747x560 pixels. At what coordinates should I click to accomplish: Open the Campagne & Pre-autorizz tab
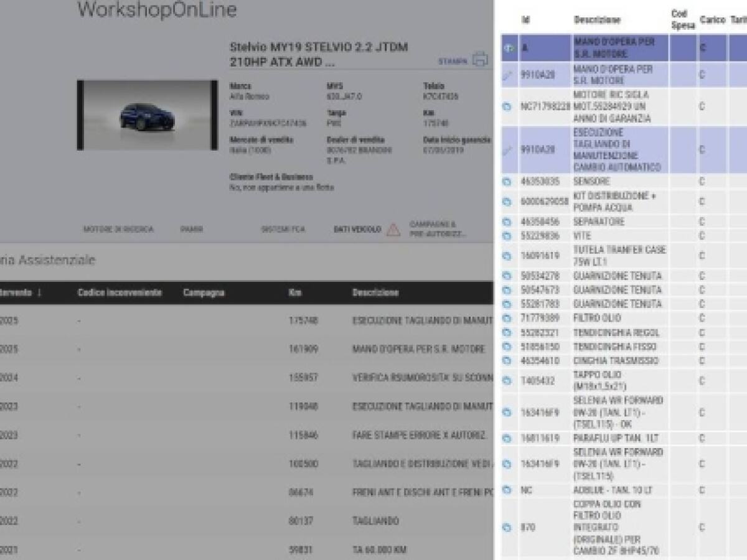click(437, 229)
